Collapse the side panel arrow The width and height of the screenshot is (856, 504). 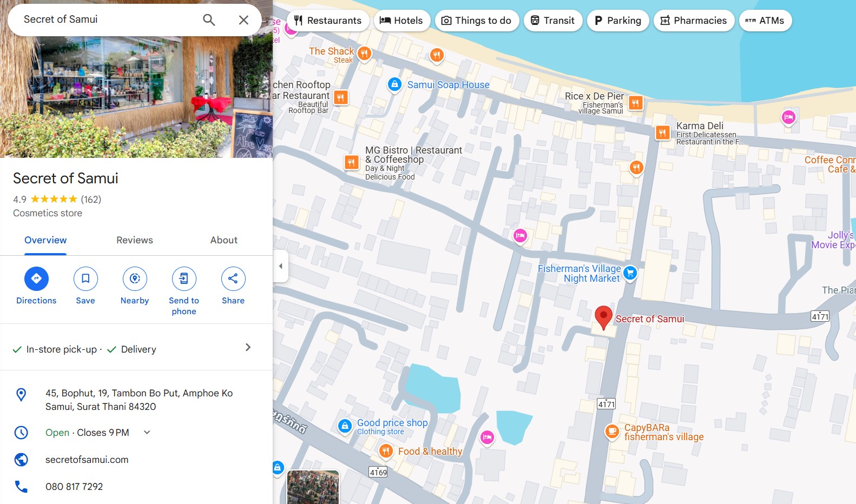point(280,266)
